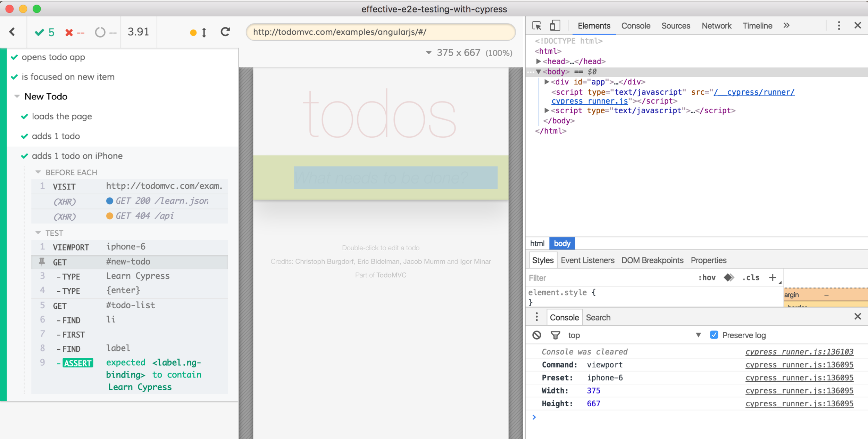The width and height of the screenshot is (868, 439).
Task: Expand the div id="app" node
Action: pyautogui.click(x=546, y=82)
